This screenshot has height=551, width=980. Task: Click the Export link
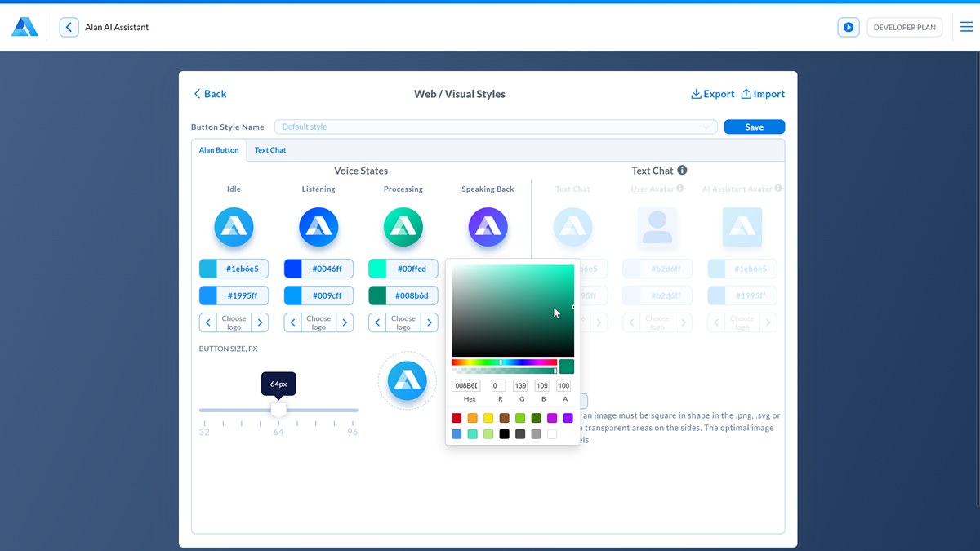712,94
